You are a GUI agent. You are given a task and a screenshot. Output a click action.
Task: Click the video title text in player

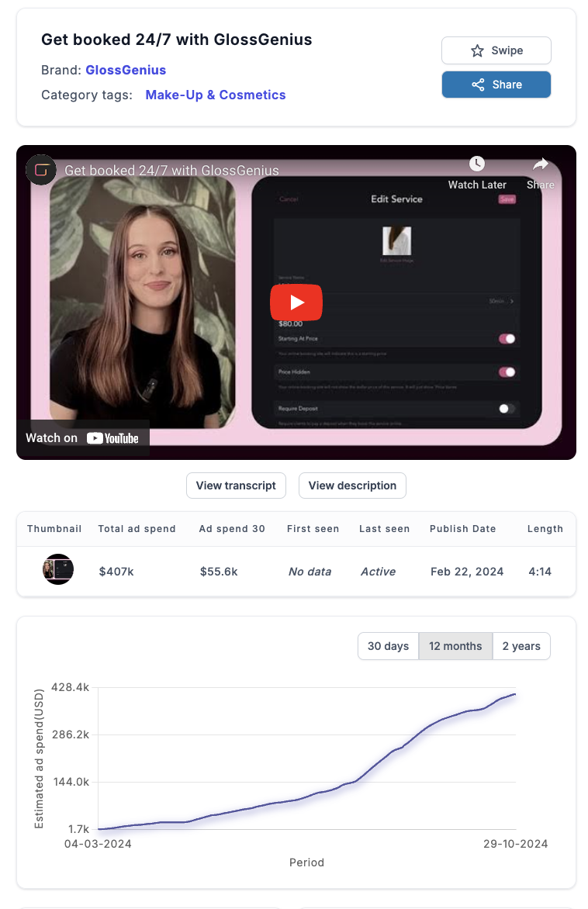tap(171, 171)
